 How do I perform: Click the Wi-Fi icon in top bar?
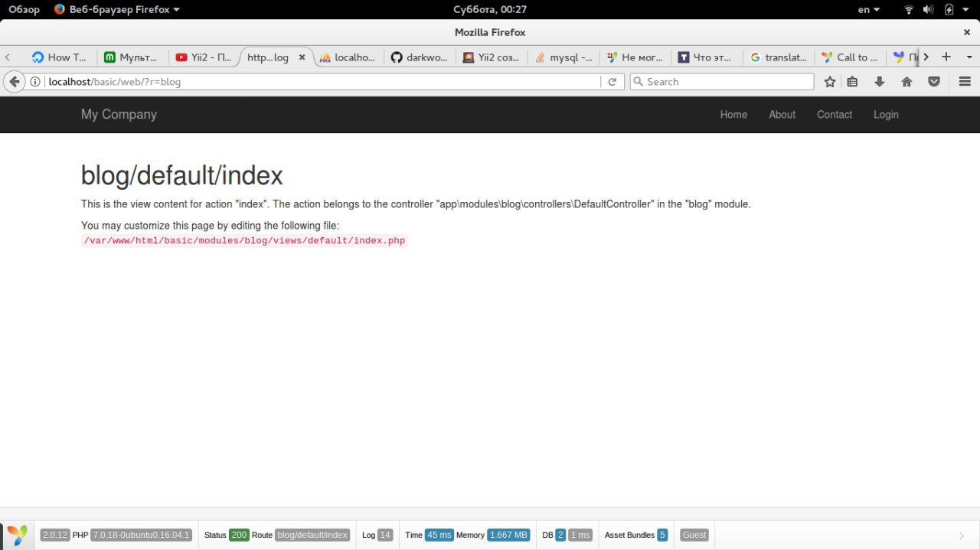click(909, 9)
